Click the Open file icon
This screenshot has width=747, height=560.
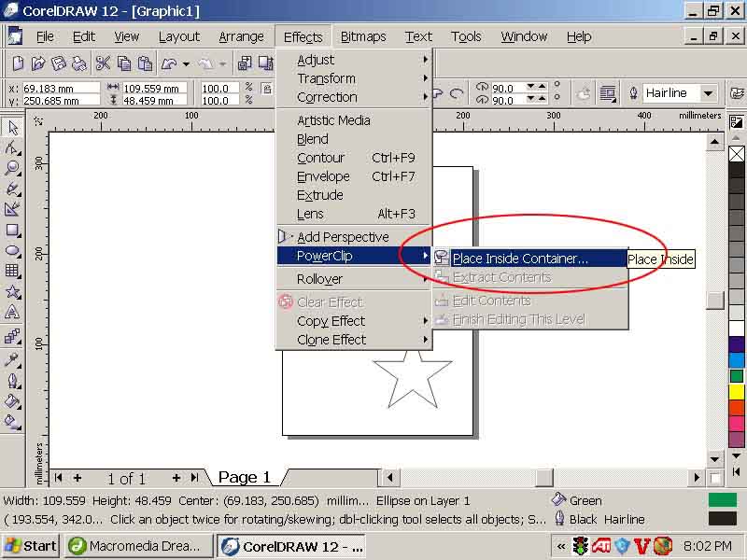pos(38,63)
